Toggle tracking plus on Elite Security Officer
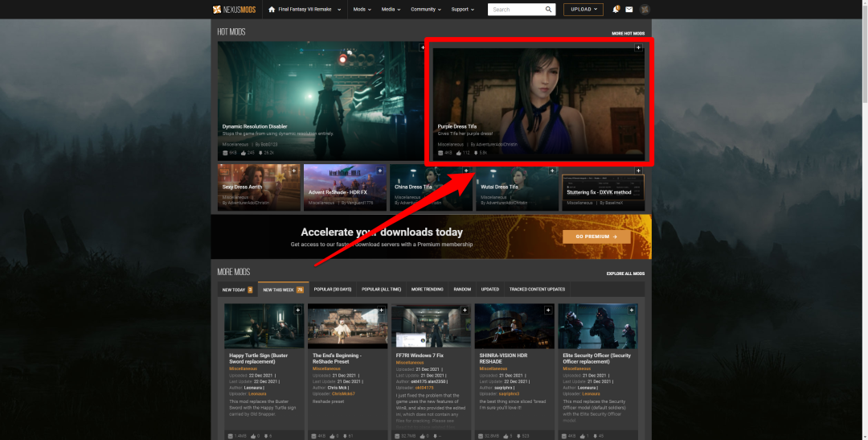This screenshot has width=868, height=440. pos(632,310)
